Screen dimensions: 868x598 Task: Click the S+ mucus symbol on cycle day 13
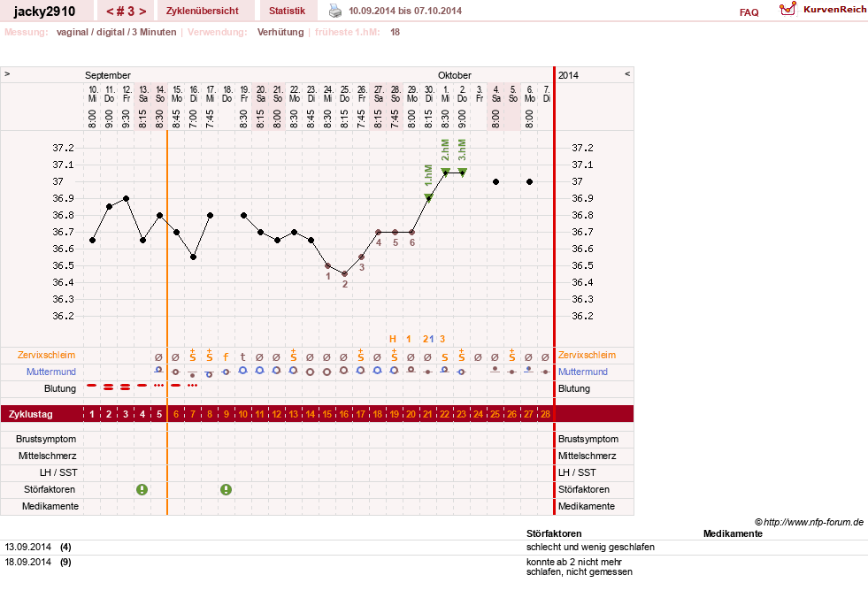294,356
